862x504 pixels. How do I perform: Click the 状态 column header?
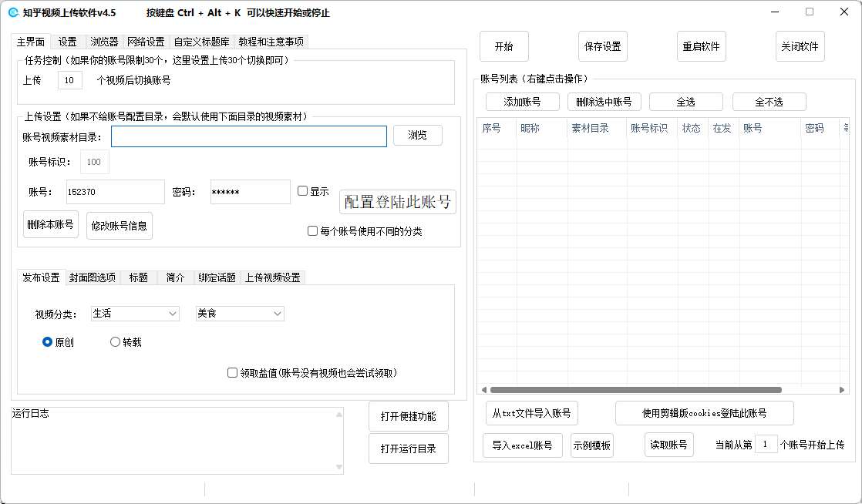(x=693, y=128)
